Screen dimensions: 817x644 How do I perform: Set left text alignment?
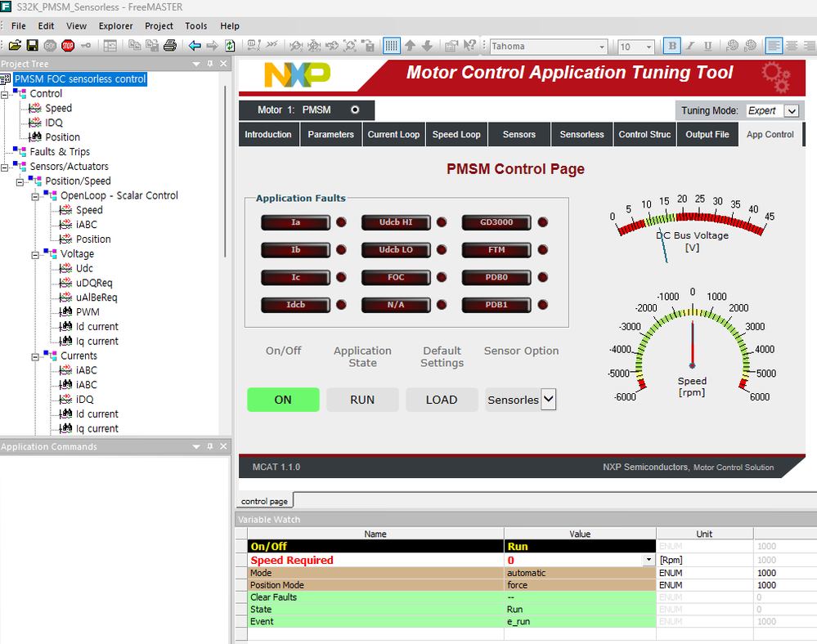pos(774,46)
